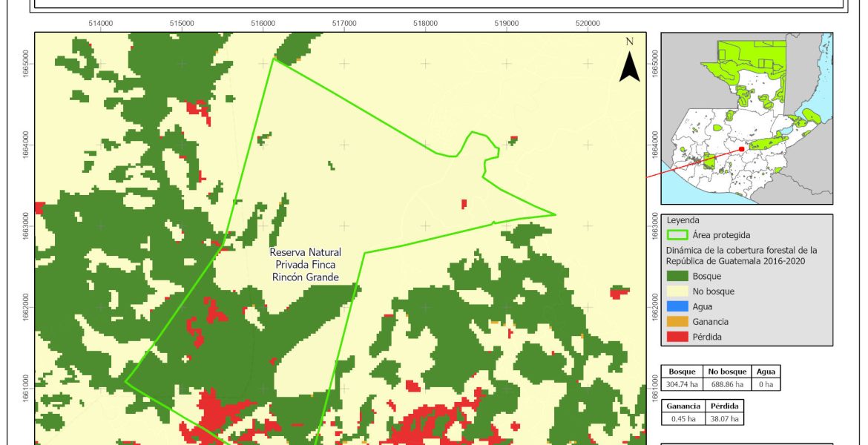868x445 pixels.
Task: Click the 520000 easting label on top axis
Action: pos(588,23)
